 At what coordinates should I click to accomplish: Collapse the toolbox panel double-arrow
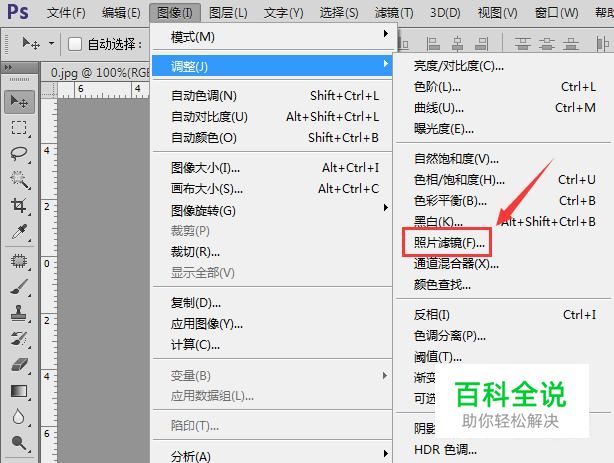pyautogui.click(x=8, y=67)
